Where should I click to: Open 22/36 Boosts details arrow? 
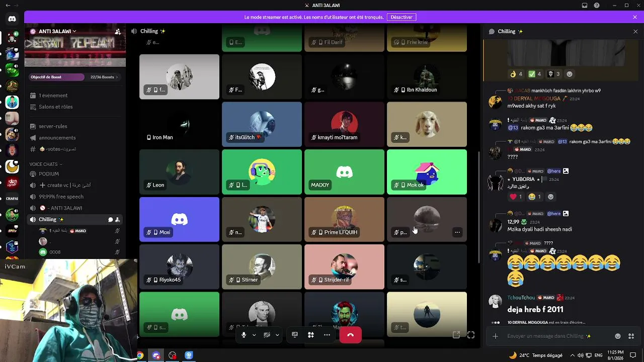pos(104,77)
